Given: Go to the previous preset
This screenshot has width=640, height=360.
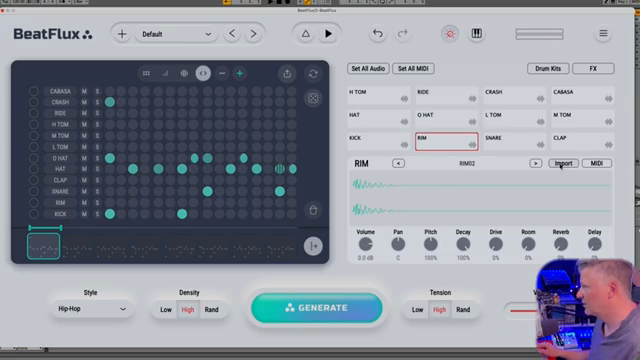Looking at the screenshot, I should coord(232,34).
